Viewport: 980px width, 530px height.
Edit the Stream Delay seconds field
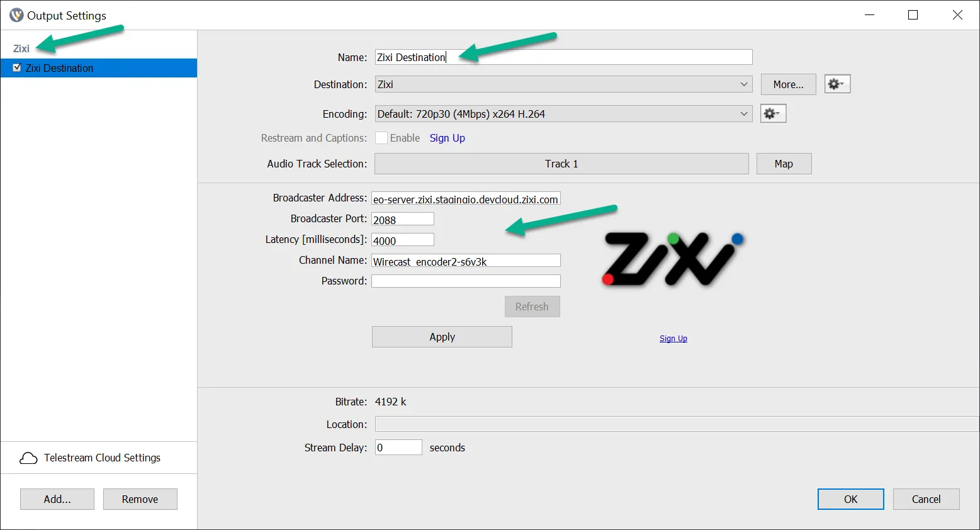pyautogui.click(x=398, y=448)
